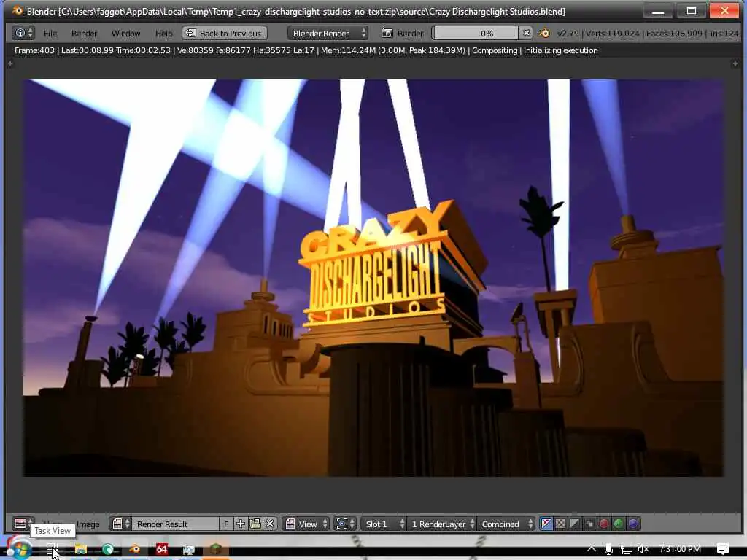Show hidden system tray icons
This screenshot has width=747, height=560.
click(x=591, y=548)
